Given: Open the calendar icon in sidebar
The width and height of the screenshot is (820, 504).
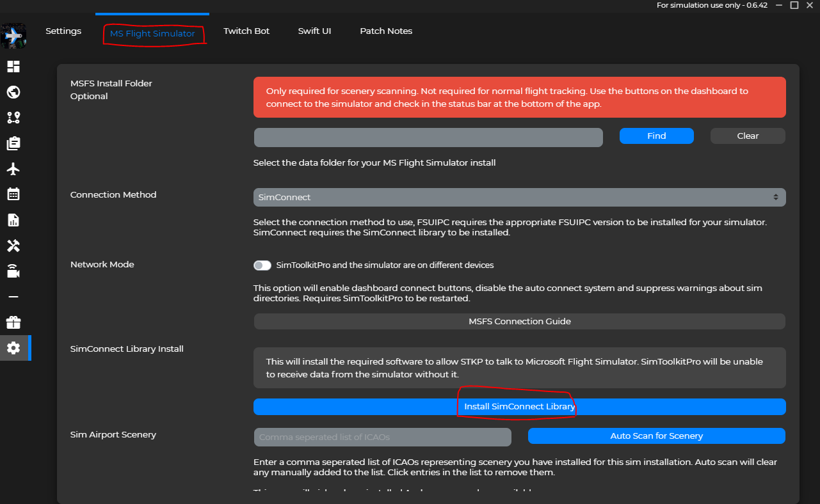Looking at the screenshot, I should (x=13, y=194).
